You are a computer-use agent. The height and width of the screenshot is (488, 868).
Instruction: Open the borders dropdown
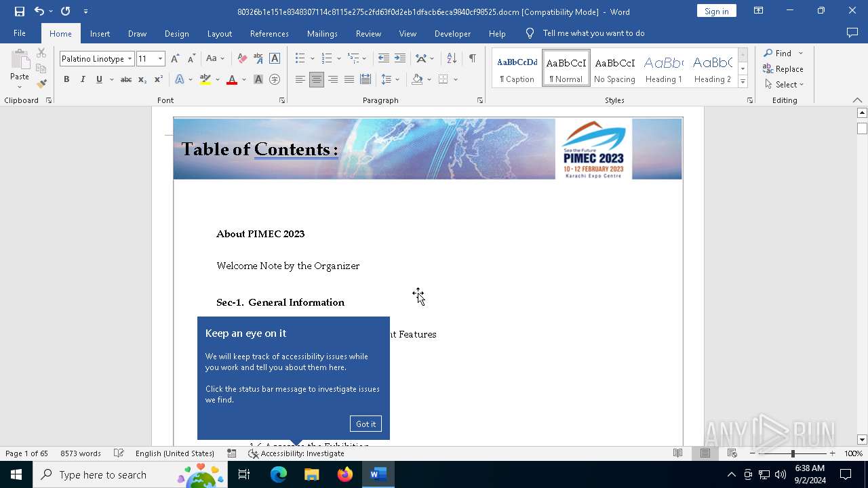pyautogui.click(x=456, y=79)
